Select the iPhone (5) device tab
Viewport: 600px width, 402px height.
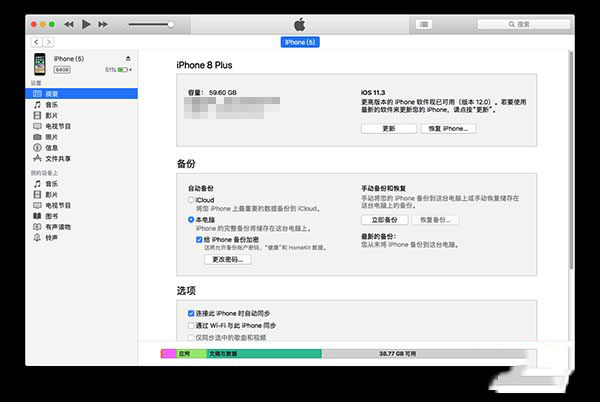300,42
